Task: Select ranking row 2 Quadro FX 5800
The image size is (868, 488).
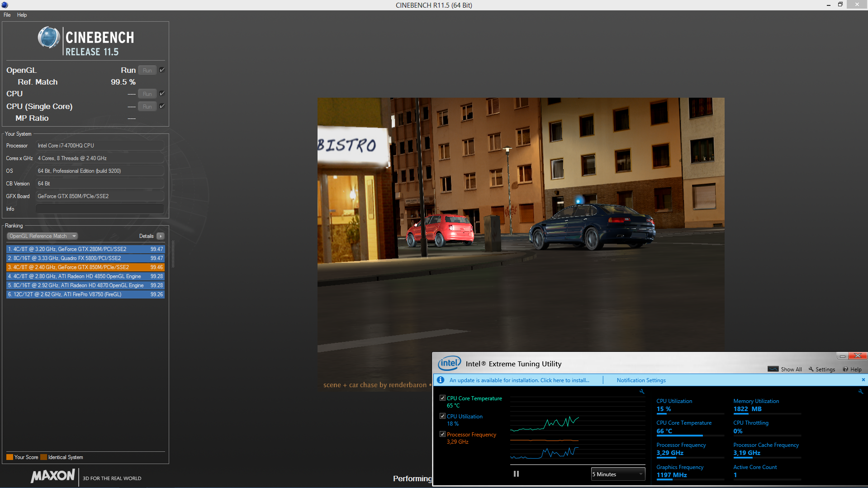Action: click(85, 258)
